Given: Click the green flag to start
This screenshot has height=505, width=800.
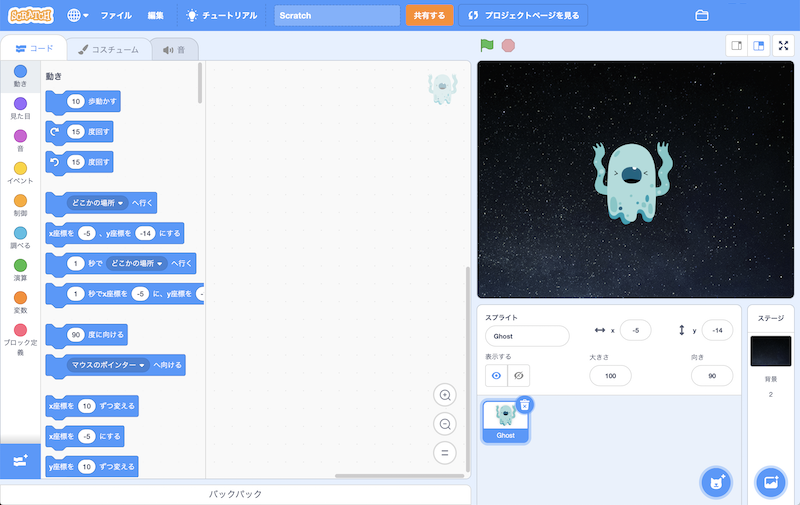Looking at the screenshot, I should (x=487, y=45).
